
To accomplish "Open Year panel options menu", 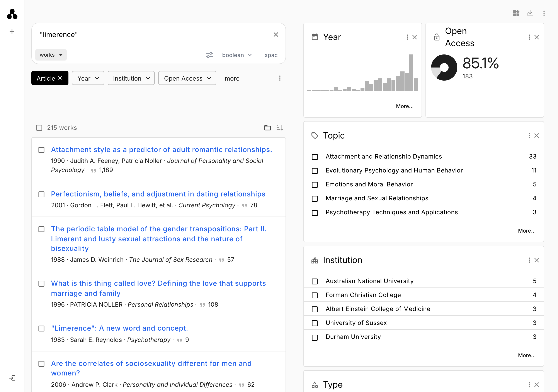I will point(408,37).
